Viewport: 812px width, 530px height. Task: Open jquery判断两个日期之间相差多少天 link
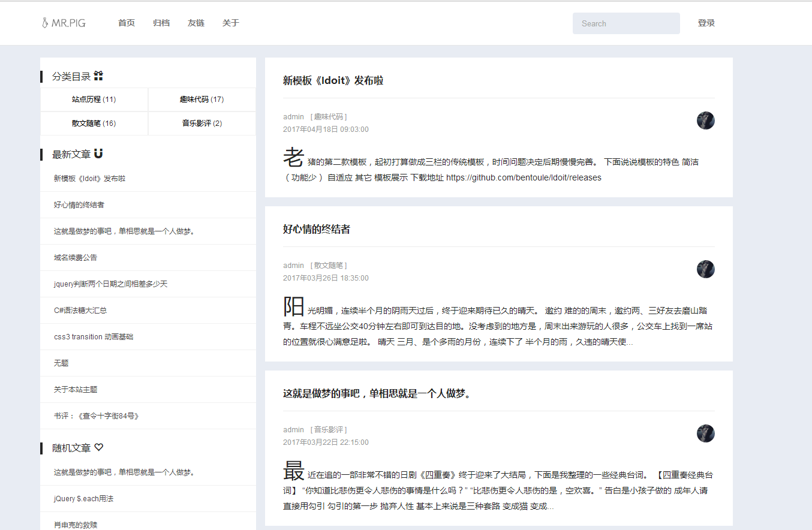[110, 284]
